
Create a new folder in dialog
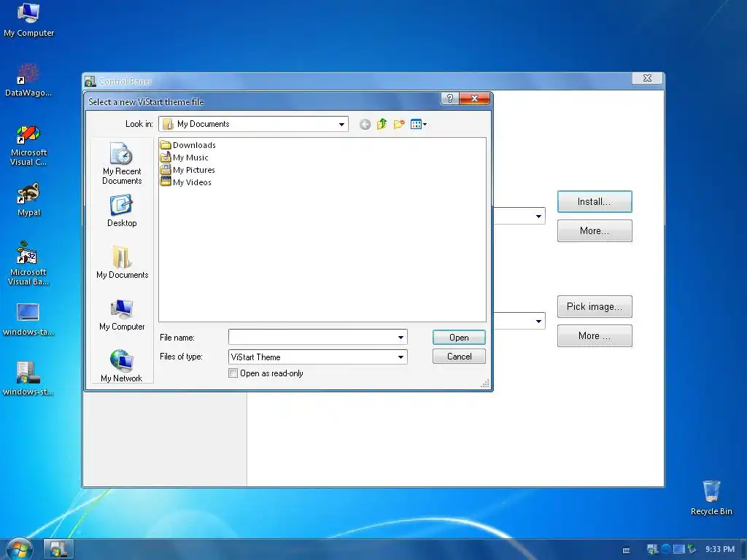[x=399, y=124]
